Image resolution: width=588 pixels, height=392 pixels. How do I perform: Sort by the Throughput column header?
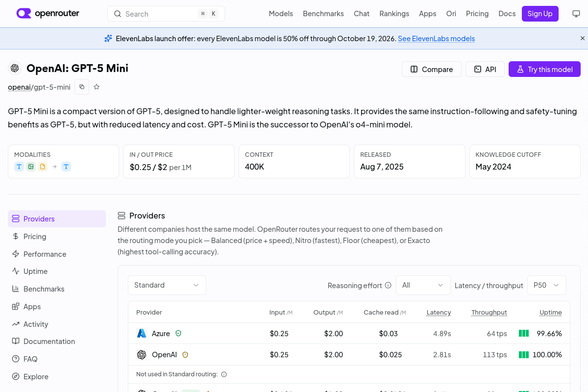point(489,313)
